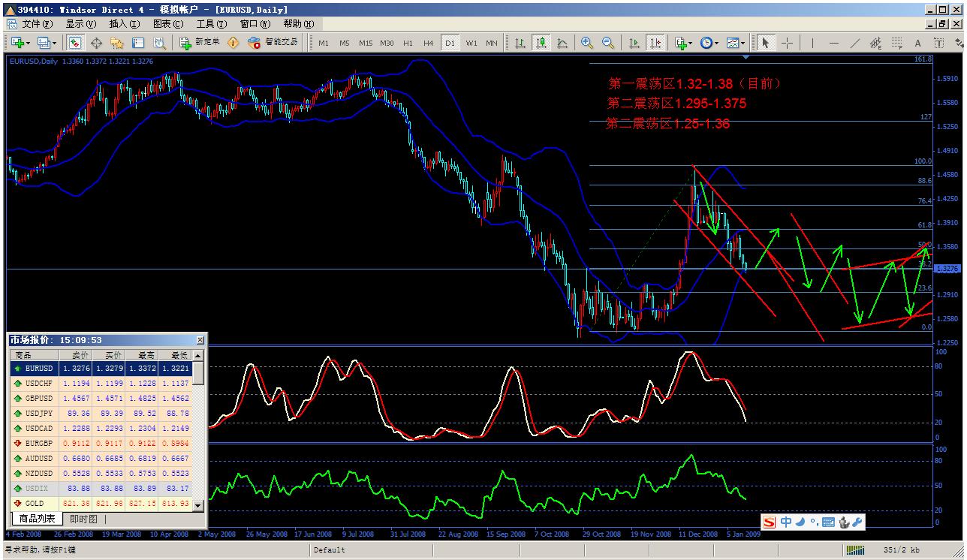Switch to bar chart display
Screen dimensions: 967x560
[x=520, y=43]
